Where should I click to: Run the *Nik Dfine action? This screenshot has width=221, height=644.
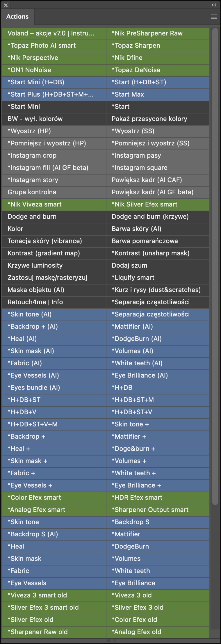[x=158, y=58]
